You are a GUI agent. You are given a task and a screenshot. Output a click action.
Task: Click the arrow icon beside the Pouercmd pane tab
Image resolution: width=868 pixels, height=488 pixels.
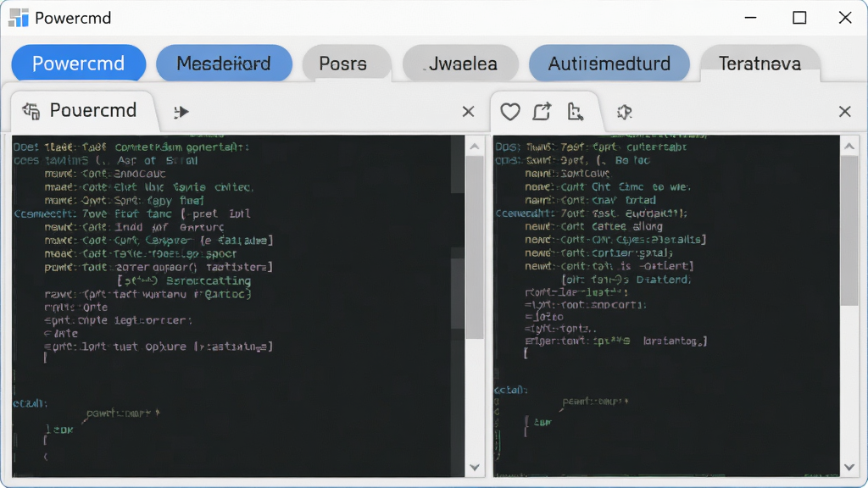pos(181,113)
